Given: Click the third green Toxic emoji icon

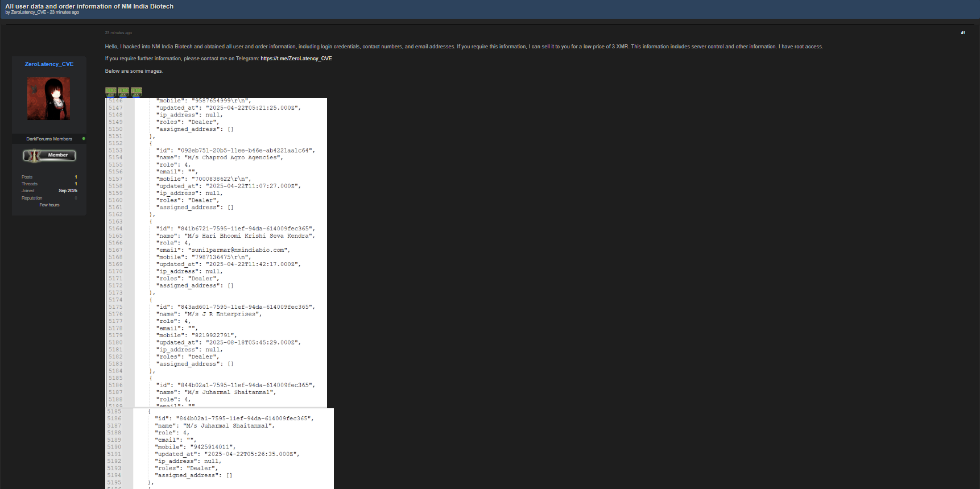Looking at the screenshot, I should coord(137,91).
